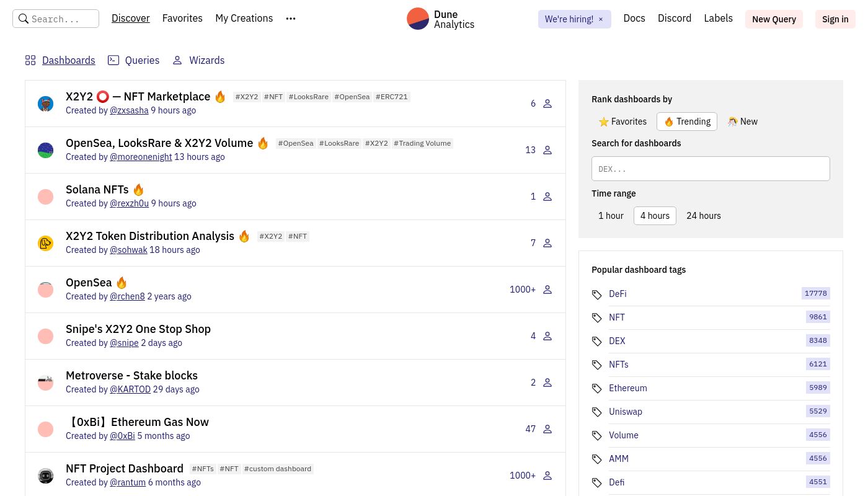Open the Discord link
This screenshot has width=868, height=496.
(x=675, y=19)
